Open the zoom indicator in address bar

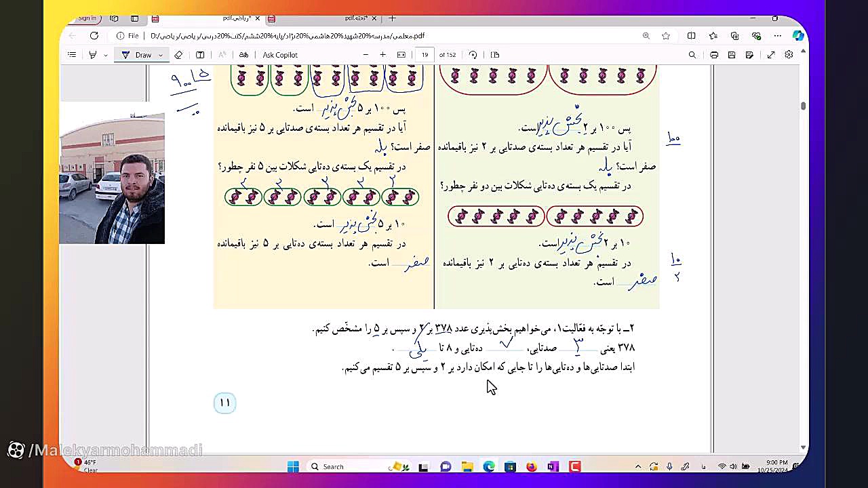[646, 36]
